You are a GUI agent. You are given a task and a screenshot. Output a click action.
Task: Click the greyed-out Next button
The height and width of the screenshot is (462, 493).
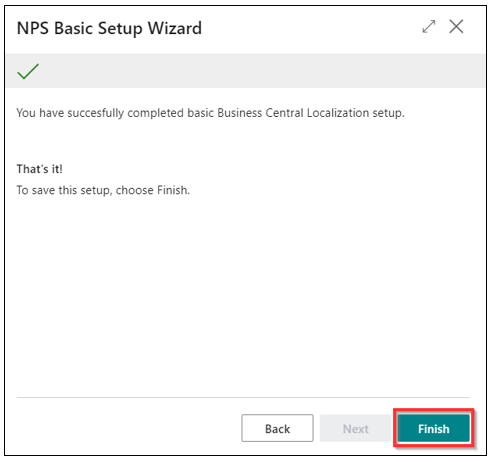tap(355, 428)
